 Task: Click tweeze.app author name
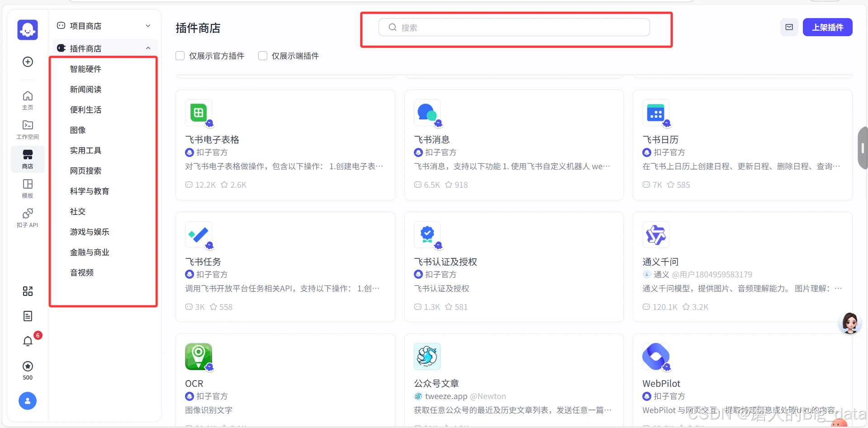pyautogui.click(x=446, y=396)
